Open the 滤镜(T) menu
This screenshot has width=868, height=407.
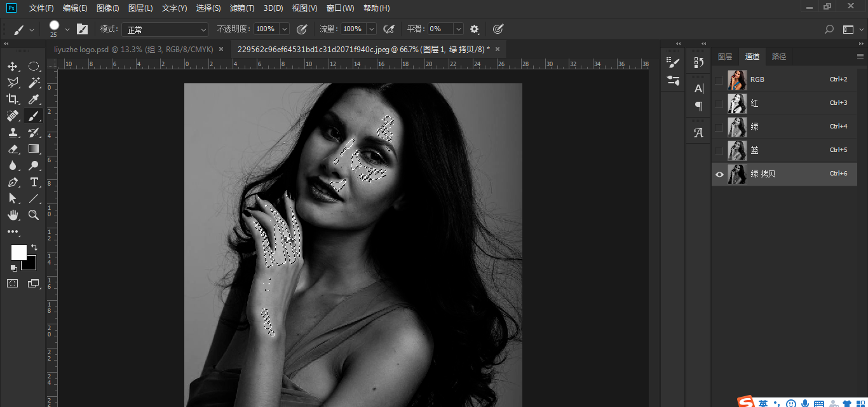[242, 8]
